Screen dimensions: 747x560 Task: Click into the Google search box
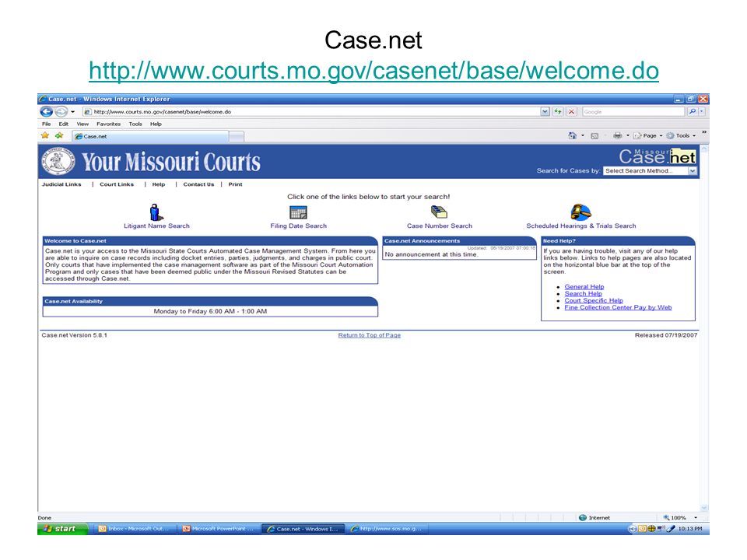click(x=633, y=111)
